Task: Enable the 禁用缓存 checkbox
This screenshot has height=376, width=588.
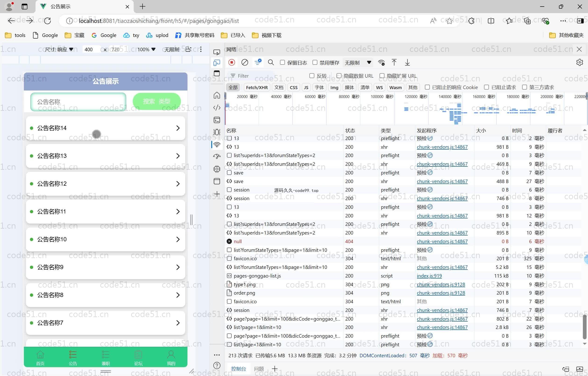Action: [315, 62]
